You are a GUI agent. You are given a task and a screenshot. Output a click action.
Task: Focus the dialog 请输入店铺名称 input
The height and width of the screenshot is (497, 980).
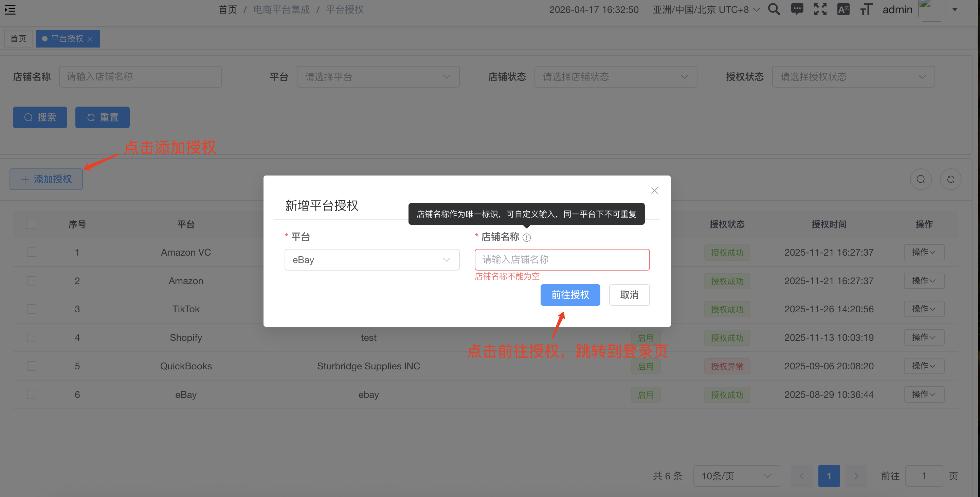(x=562, y=260)
